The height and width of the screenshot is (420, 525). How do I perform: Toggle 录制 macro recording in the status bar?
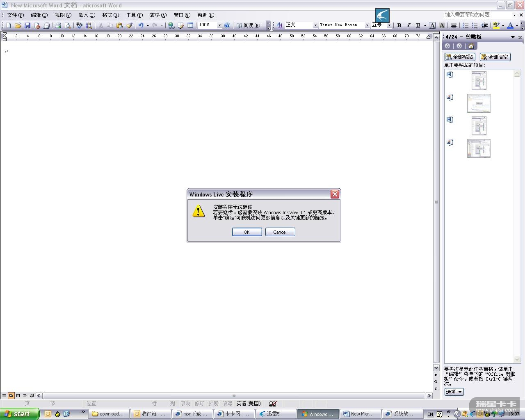[x=186, y=404]
